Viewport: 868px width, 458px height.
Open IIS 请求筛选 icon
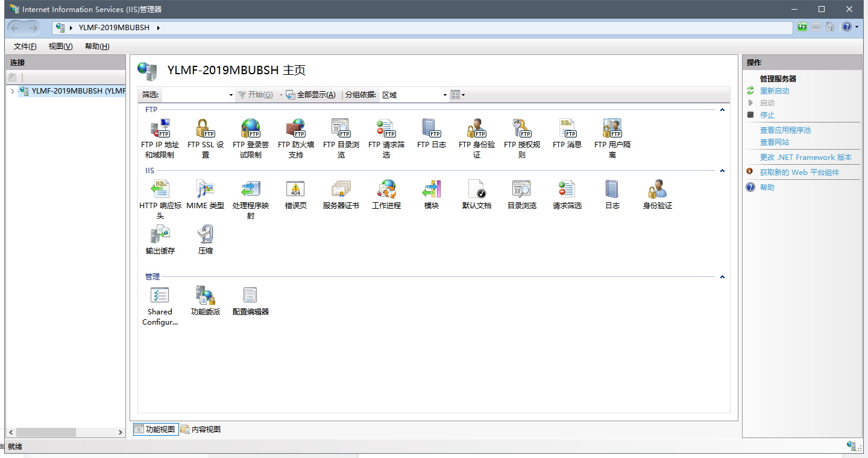[567, 195]
